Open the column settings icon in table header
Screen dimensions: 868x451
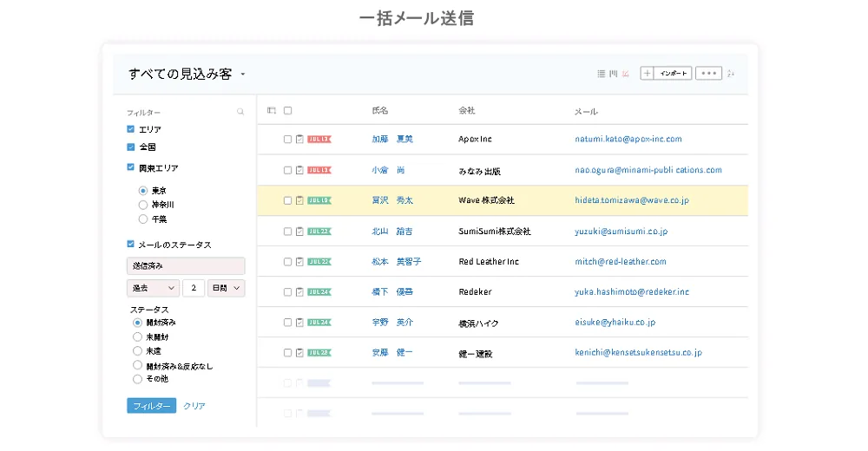[271, 111]
